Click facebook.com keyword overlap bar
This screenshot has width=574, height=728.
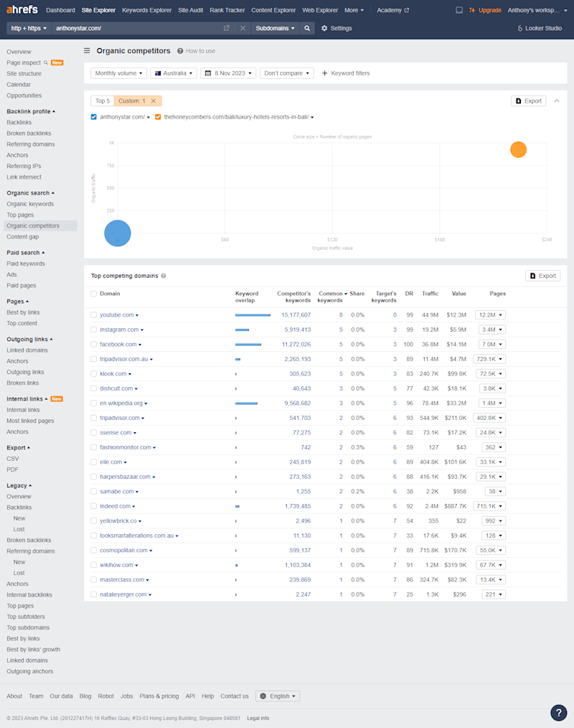tap(248, 345)
